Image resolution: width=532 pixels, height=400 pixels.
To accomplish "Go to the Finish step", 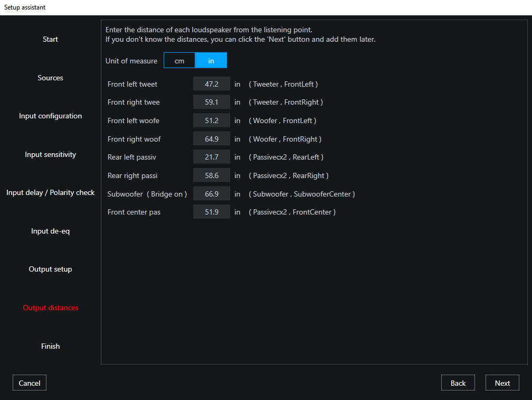I will click(50, 346).
